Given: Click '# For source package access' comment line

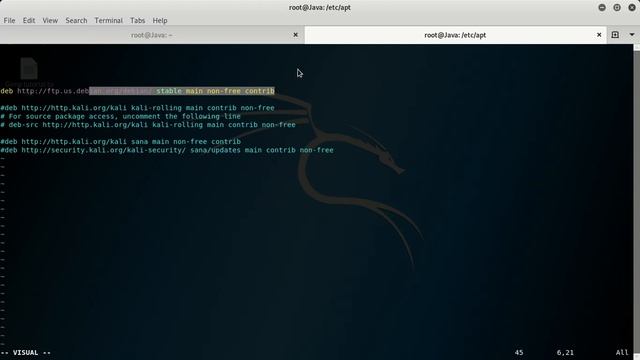Looking at the screenshot, I should (120, 116).
